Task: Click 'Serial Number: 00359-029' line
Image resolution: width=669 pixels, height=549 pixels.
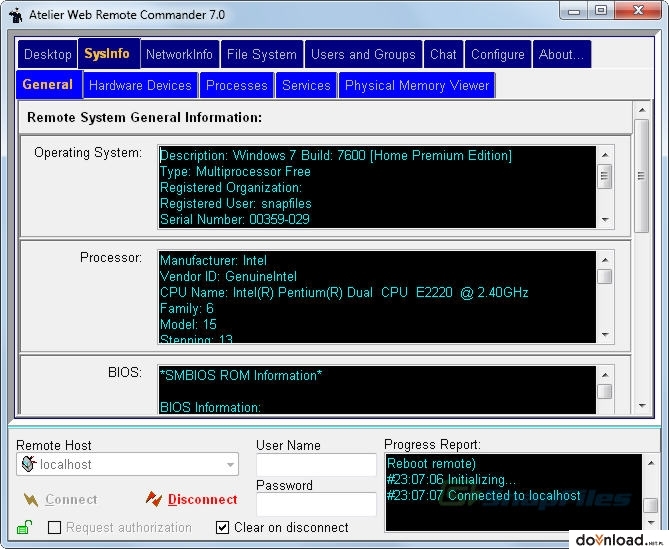Action: 235,219
